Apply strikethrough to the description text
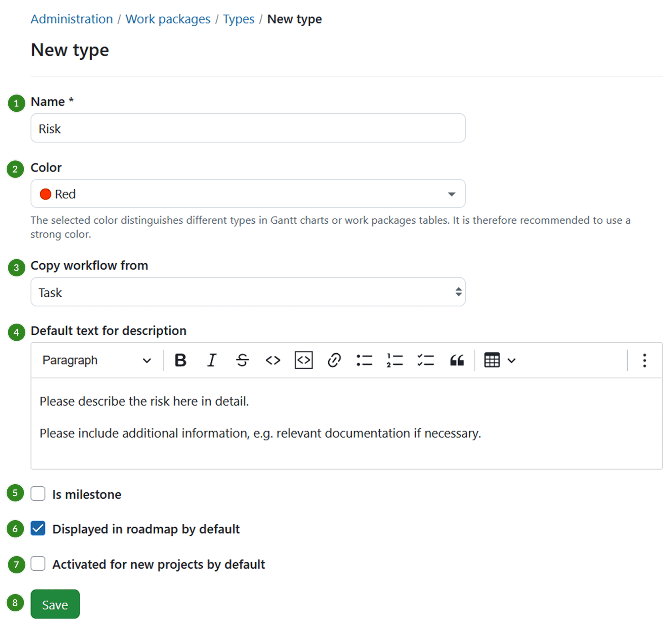The width and height of the screenshot is (672, 644). point(242,360)
